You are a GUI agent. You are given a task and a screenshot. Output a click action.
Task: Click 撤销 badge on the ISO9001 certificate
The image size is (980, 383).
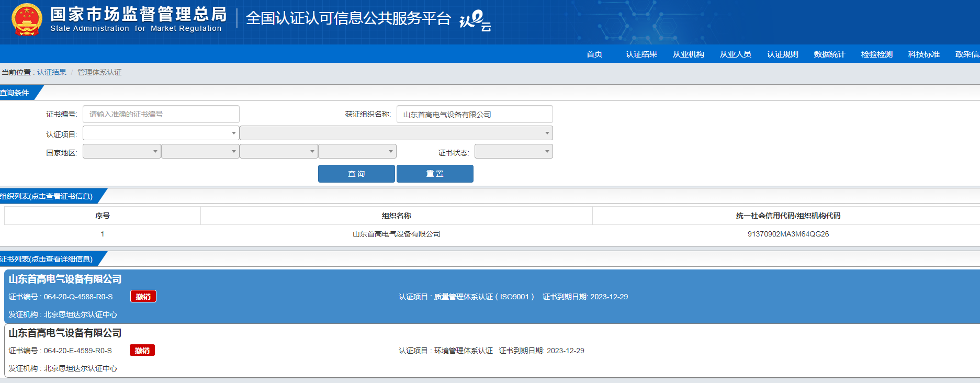click(143, 297)
